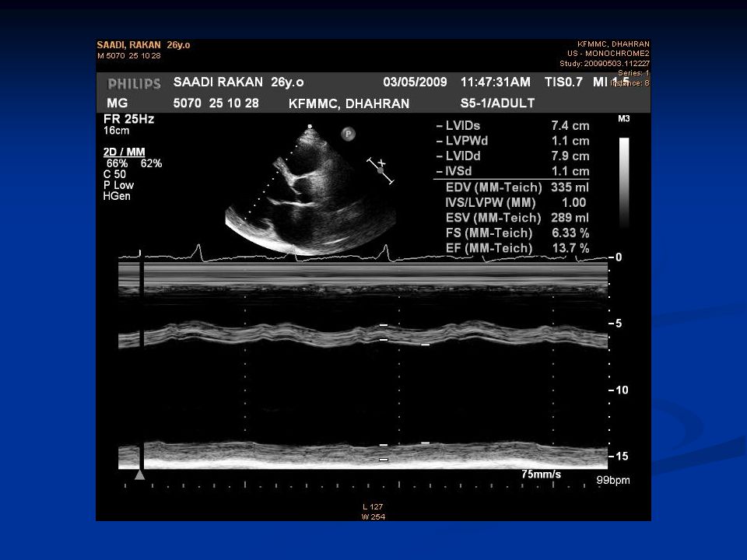This screenshot has width=747, height=560.
Task: Click the 99bpm heart rate readout
Action: click(x=613, y=480)
